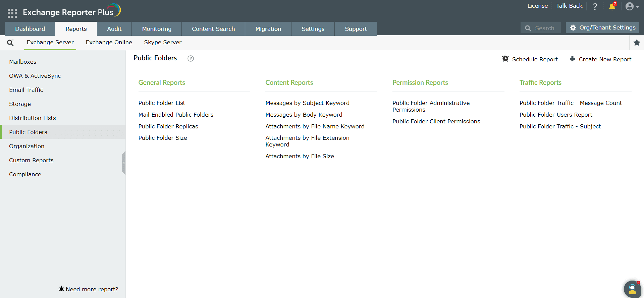644x298 pixels.
Task: Open the Monitoring tab
Action: [x=157, y=29]
